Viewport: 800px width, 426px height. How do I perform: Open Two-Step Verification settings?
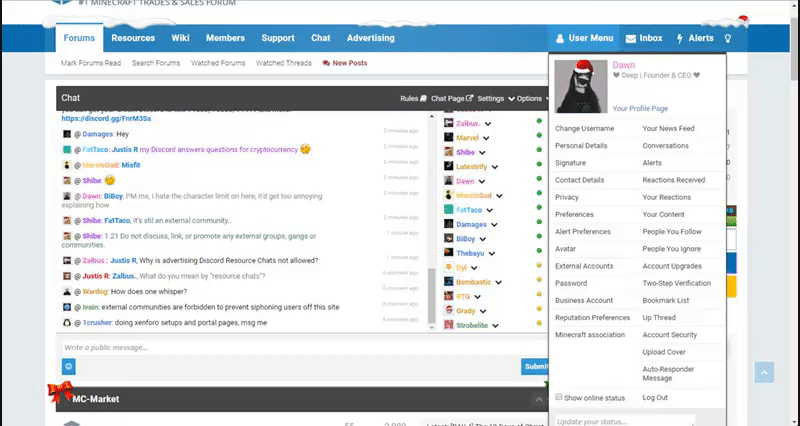pos(677,283)
